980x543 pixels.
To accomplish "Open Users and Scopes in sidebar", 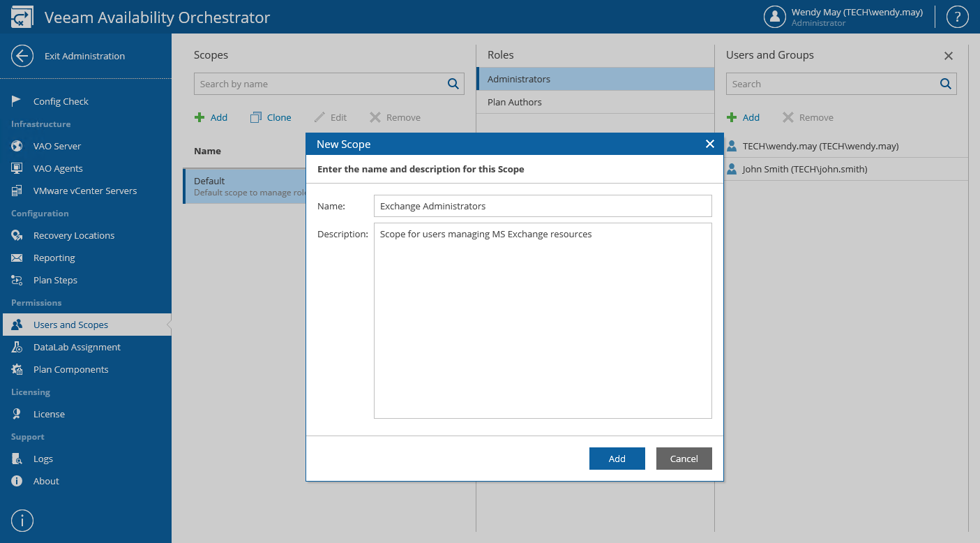I will click(86, 325).
